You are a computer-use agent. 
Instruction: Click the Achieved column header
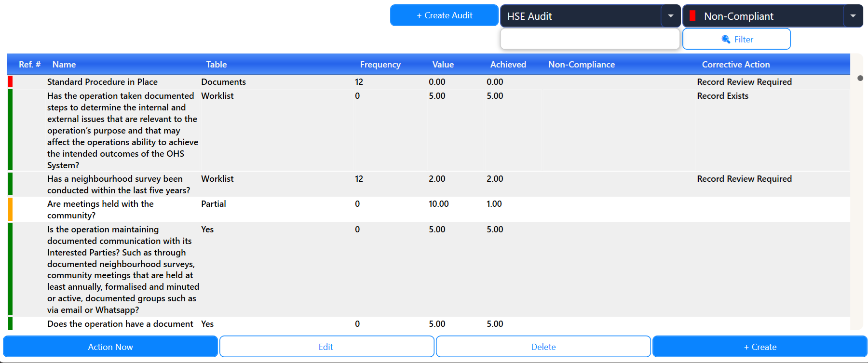pos(508,65)
